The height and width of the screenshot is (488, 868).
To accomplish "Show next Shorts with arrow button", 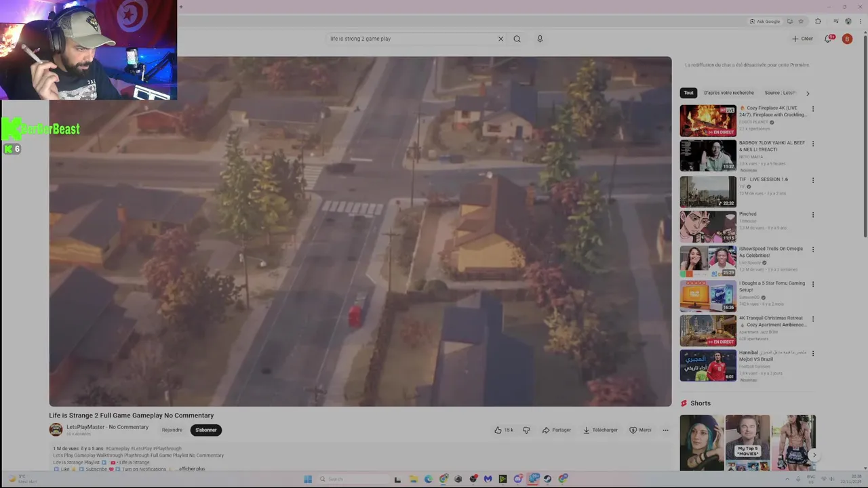I will (814, 455).
